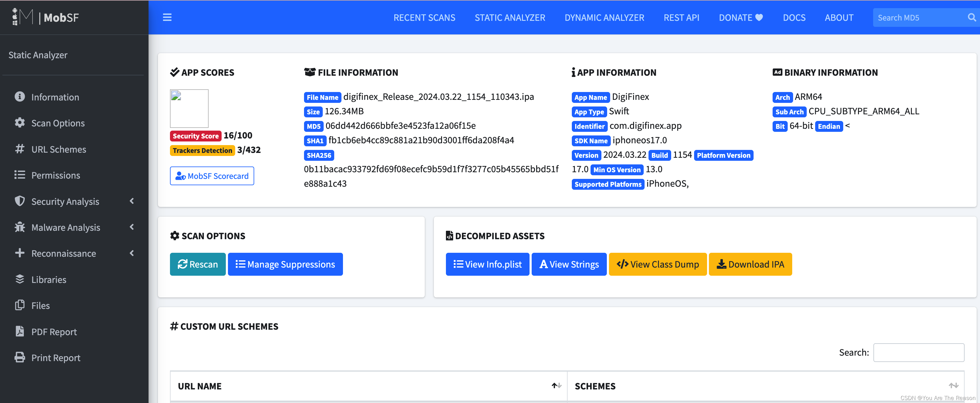Select the Scan Options gear icon
Screen dimensions: 980x403
pyautogui.click(x=20, y=123)
